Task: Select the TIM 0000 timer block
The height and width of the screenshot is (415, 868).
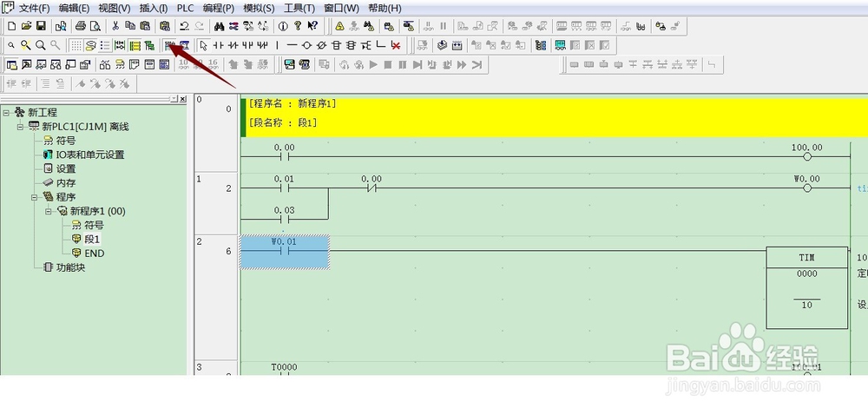Action: coord(807,287)
